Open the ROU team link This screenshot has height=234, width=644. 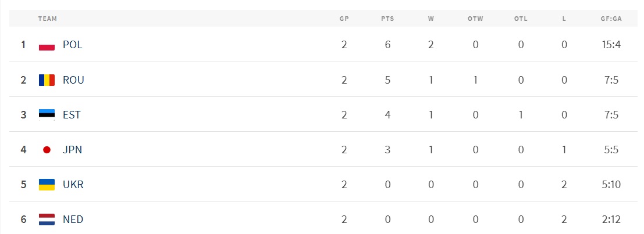[73, 80]
